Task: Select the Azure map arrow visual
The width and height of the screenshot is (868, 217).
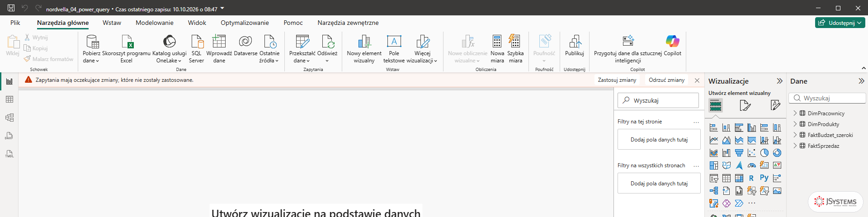Action: tap(739, 165)
